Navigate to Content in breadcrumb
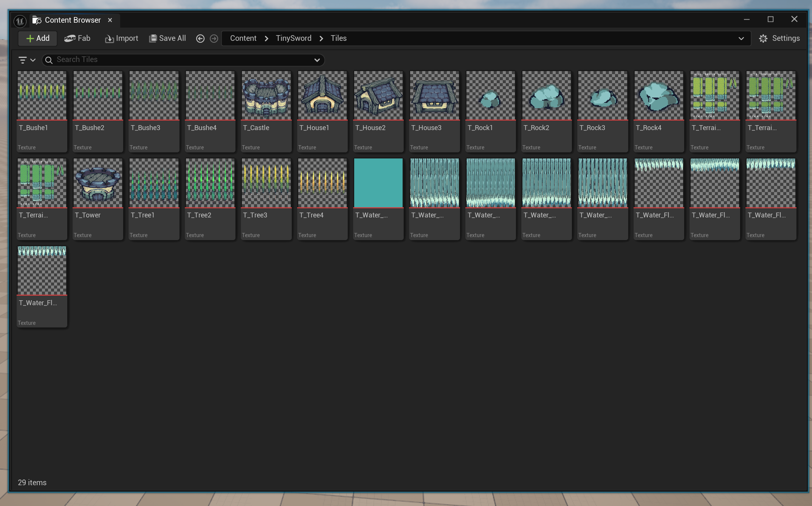Image resolution: width=812 pixels, height=506 pixels. click(243, 38)
